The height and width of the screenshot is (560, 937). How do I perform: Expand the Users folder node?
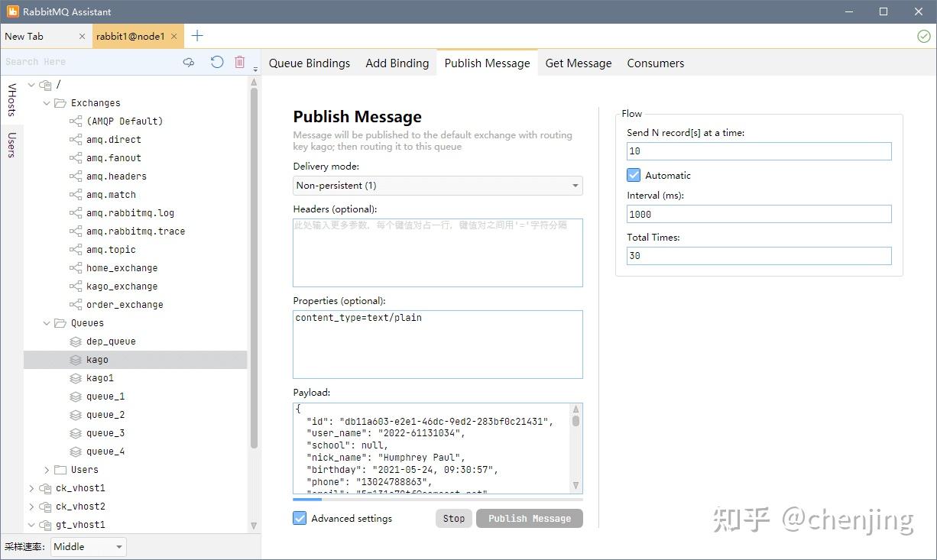point(47,470)
